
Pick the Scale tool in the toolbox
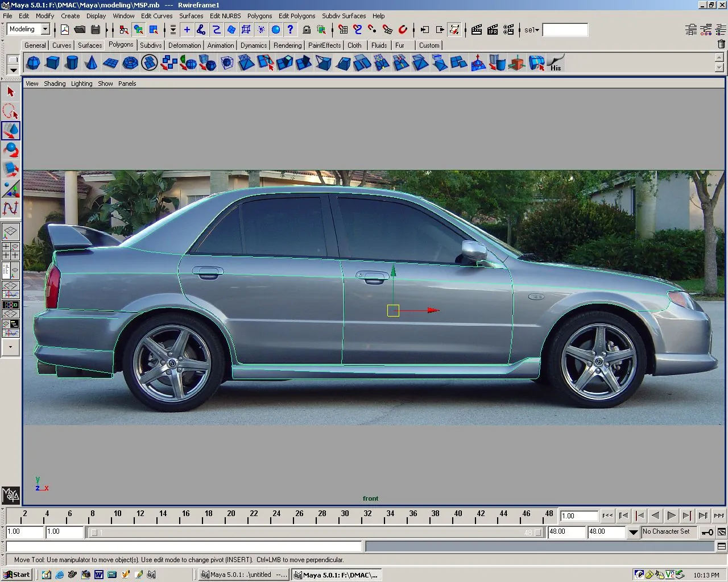pyautogui.click(x=11, y=169)
